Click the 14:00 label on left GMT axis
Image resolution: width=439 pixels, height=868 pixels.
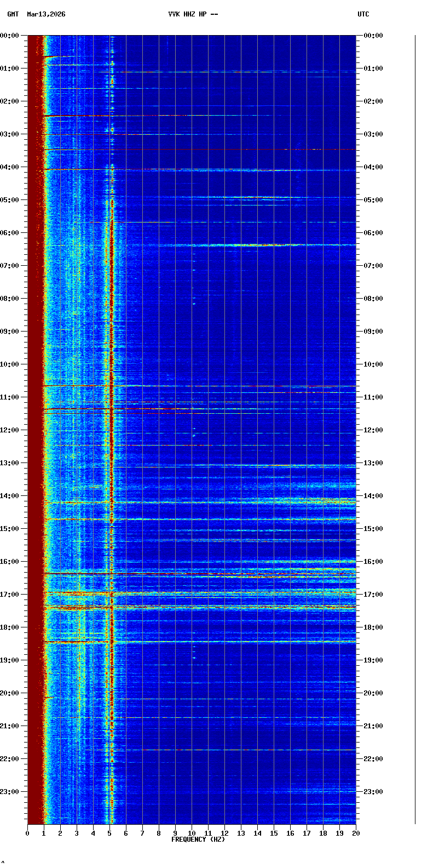(9, 496)
